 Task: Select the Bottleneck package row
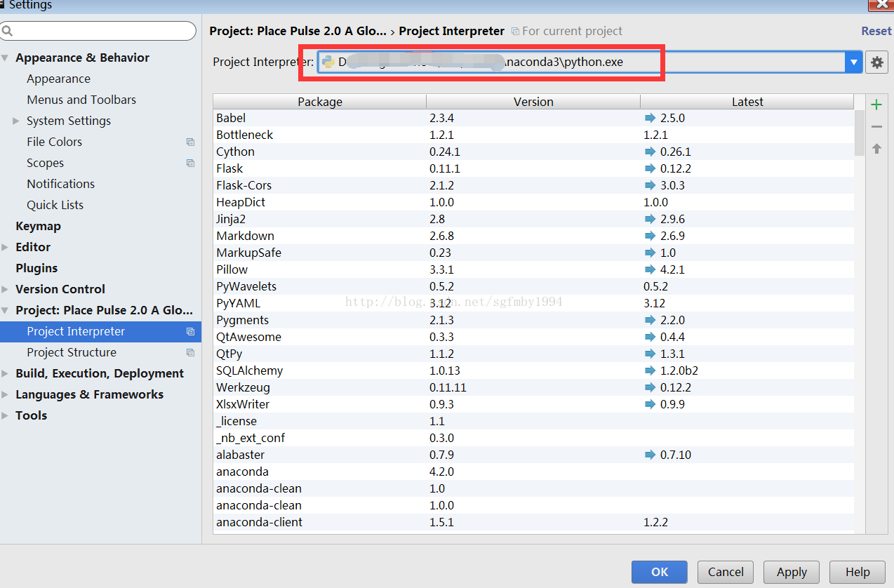pyautogui.click(x=533, y=135)
